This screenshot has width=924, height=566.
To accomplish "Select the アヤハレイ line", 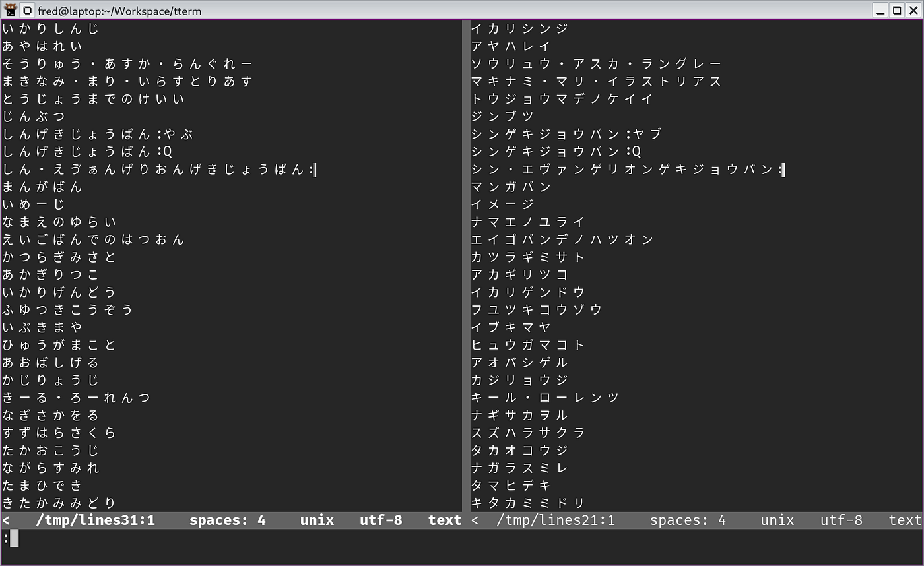I will (511, 46).
